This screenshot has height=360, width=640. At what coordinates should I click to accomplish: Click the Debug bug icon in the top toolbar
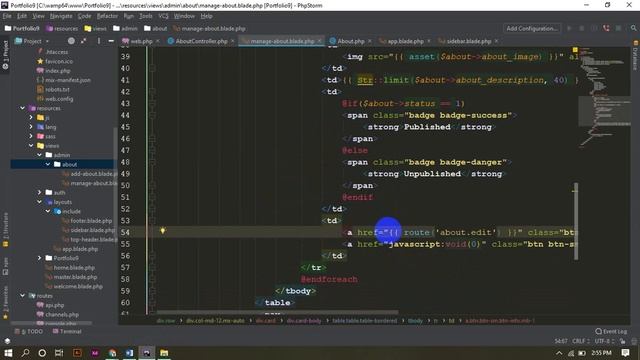point(582,28)
